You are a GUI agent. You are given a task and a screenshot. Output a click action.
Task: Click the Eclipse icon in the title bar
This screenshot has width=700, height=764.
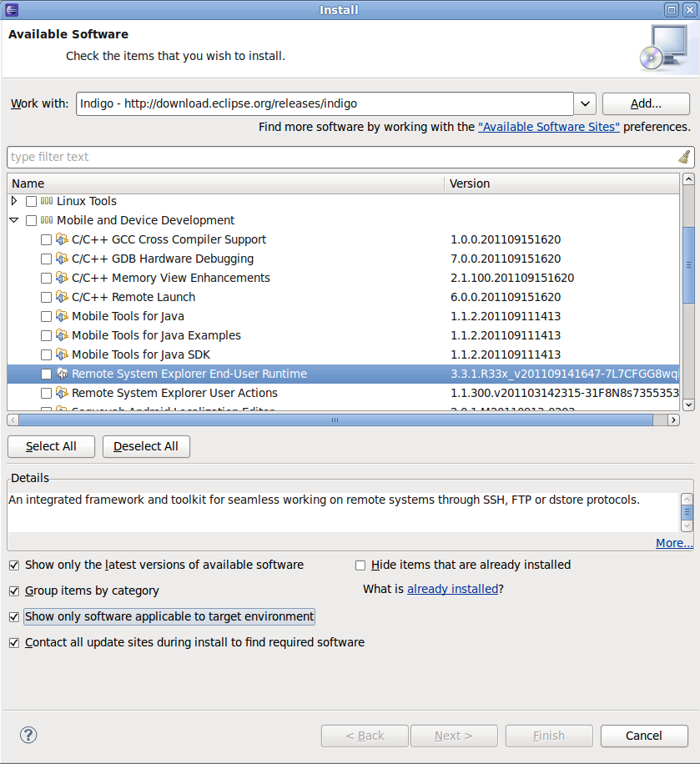(x=12, y=10)
